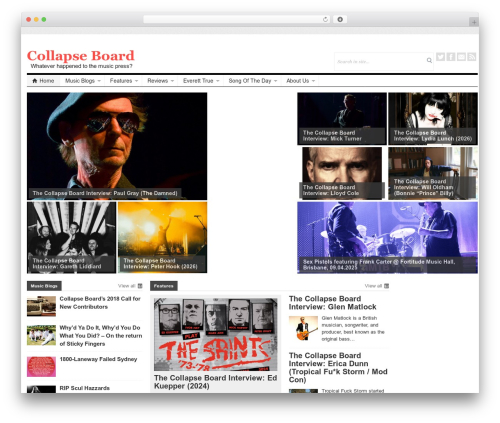Viewport: 500px width, 423px height.
Task: Click the search magnifier icon
Action: 429,60
